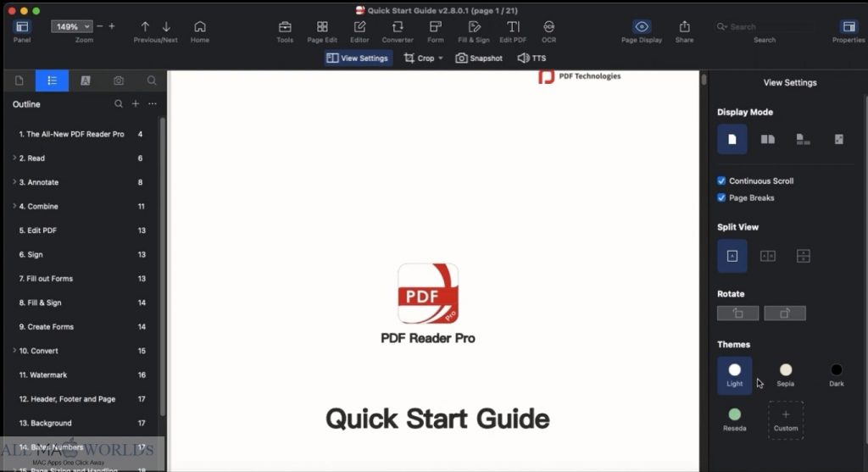Open the 149% zoom dropdown
Screen dimensions: 868x472
point(71,26)
